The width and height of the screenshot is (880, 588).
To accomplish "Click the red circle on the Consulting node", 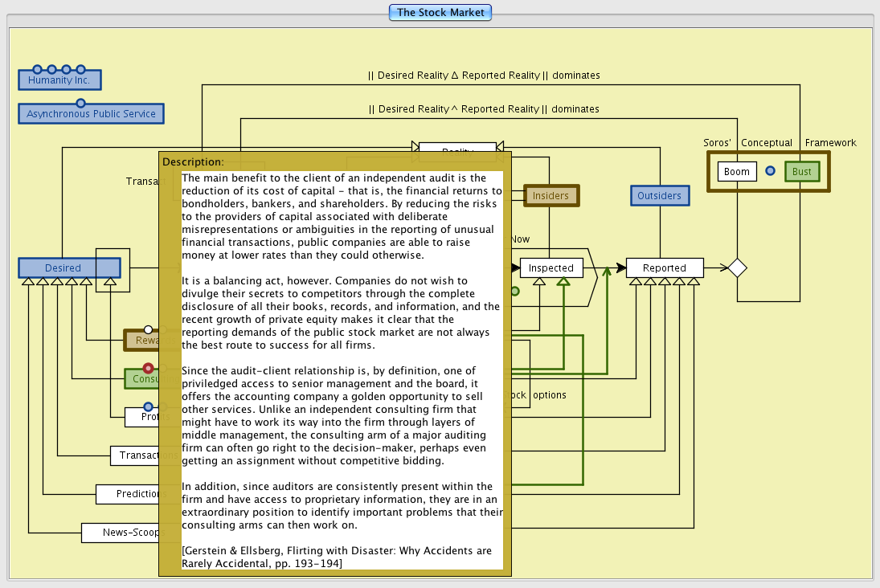I will pyautogui.click(x=148, y=369).
